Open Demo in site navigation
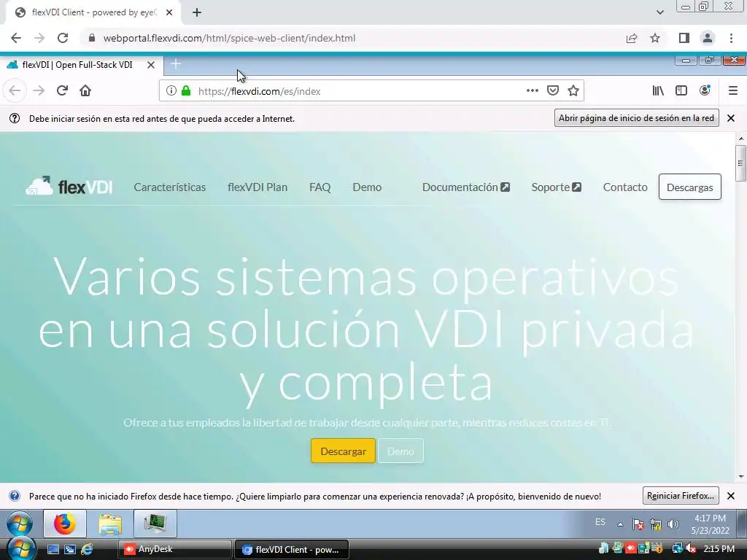This screenshot has height=560, width=747. [x=367, y=187]
